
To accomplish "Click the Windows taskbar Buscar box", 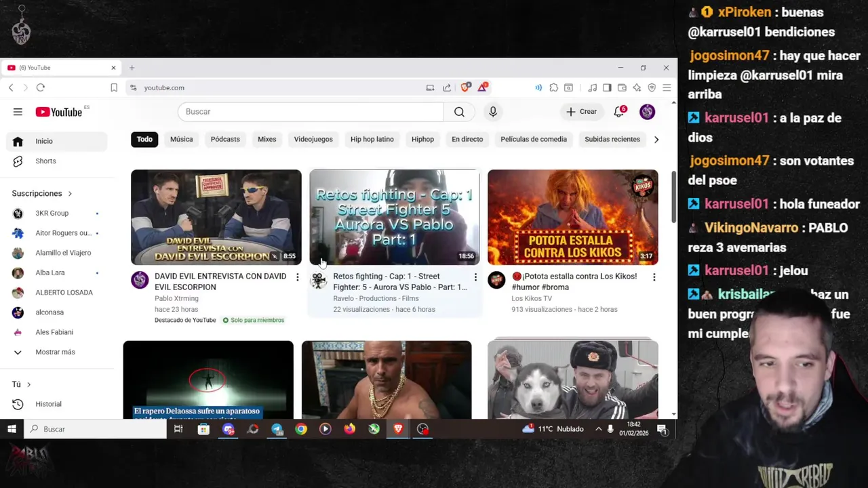I will (96, 429).
